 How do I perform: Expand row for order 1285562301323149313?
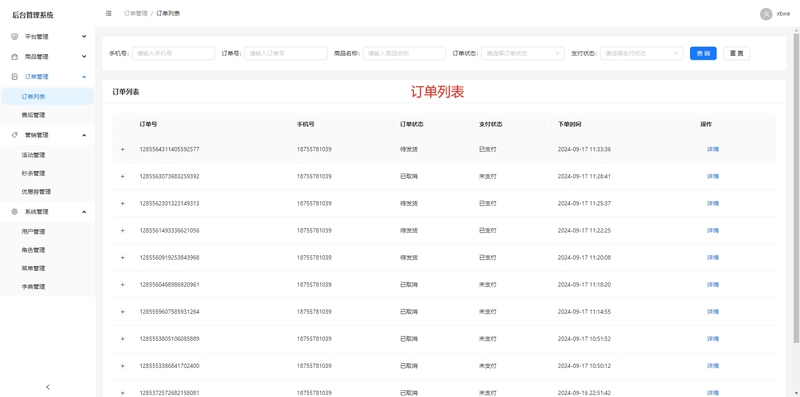point(122,204)
